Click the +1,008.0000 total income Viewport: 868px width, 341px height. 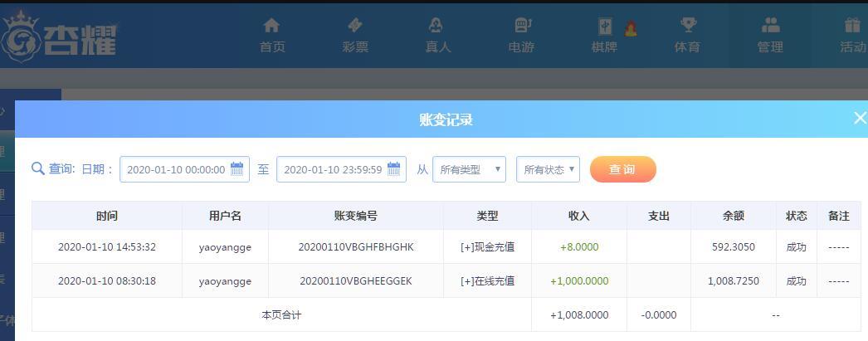[x=579, y=315]
